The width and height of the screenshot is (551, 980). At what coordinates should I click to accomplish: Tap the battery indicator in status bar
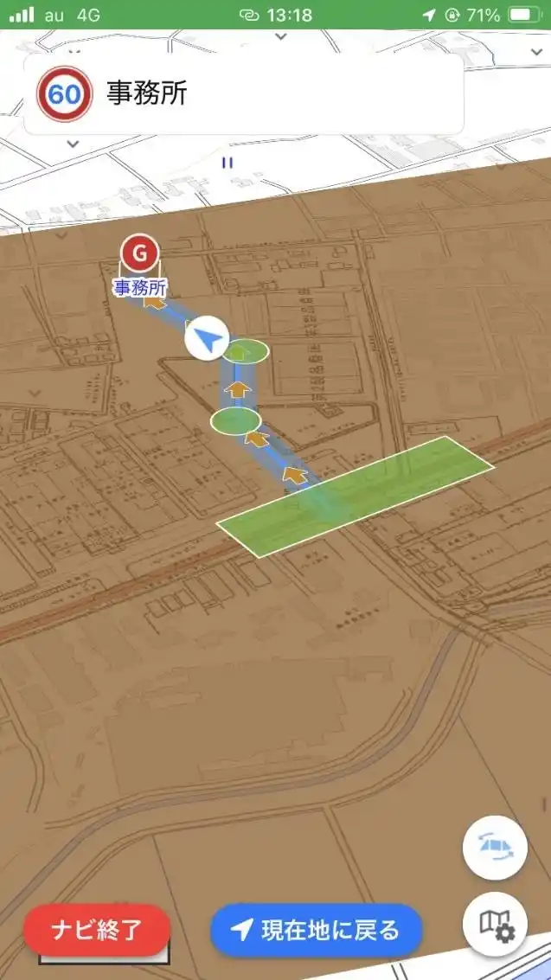pos(524,15)
